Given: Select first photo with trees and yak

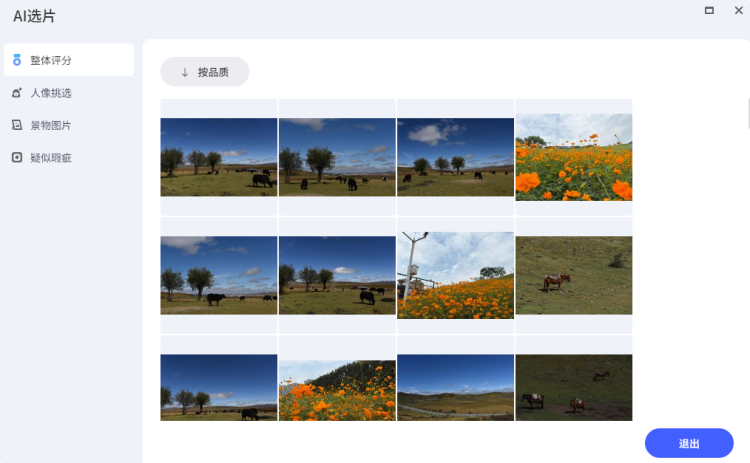Looking at the screenshot, I should tap(219, 157).
